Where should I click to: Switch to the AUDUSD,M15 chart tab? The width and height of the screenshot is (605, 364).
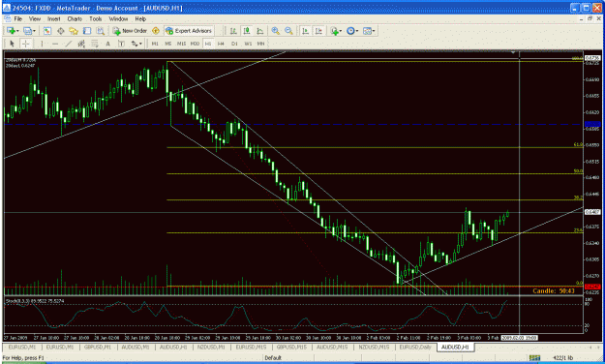(332, 347)
